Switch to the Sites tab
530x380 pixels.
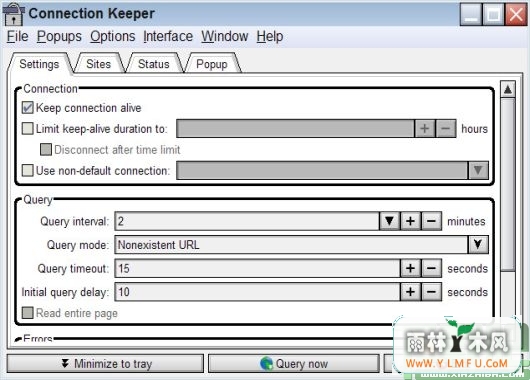pyautogui.click(x=98, y=64)
